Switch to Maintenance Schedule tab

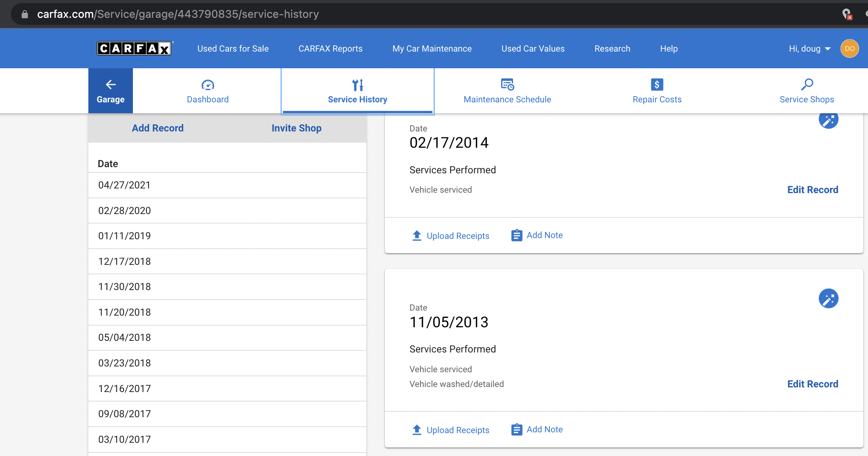507,91
